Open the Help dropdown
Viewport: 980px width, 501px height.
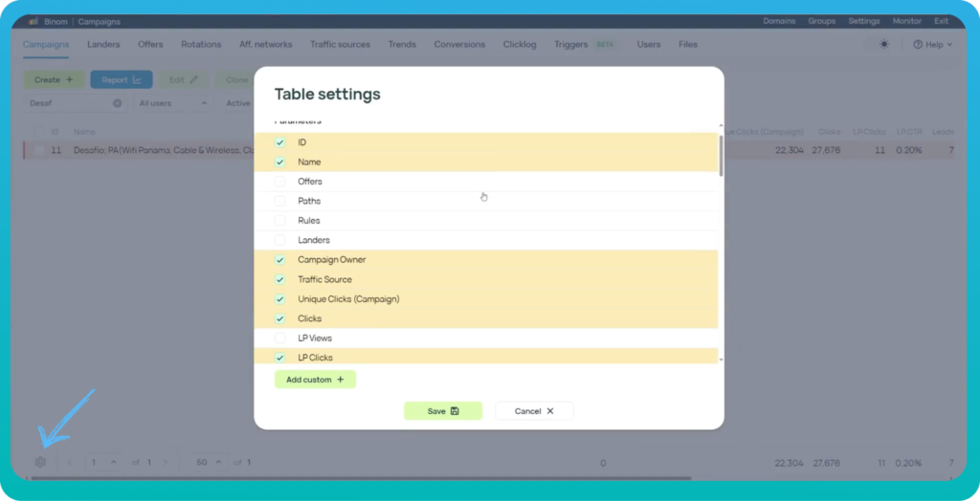[932, 44]
